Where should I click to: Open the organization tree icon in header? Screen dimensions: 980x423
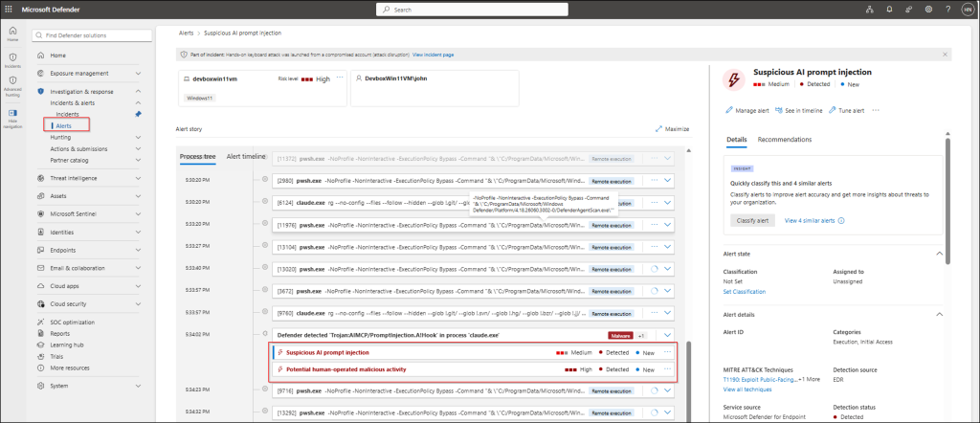(x=869, y=10)
